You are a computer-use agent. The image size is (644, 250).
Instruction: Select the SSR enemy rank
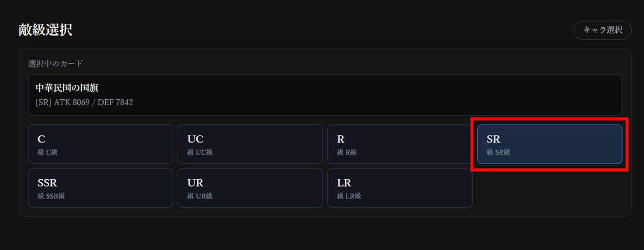pyautogui.click(x=100, y=188)
